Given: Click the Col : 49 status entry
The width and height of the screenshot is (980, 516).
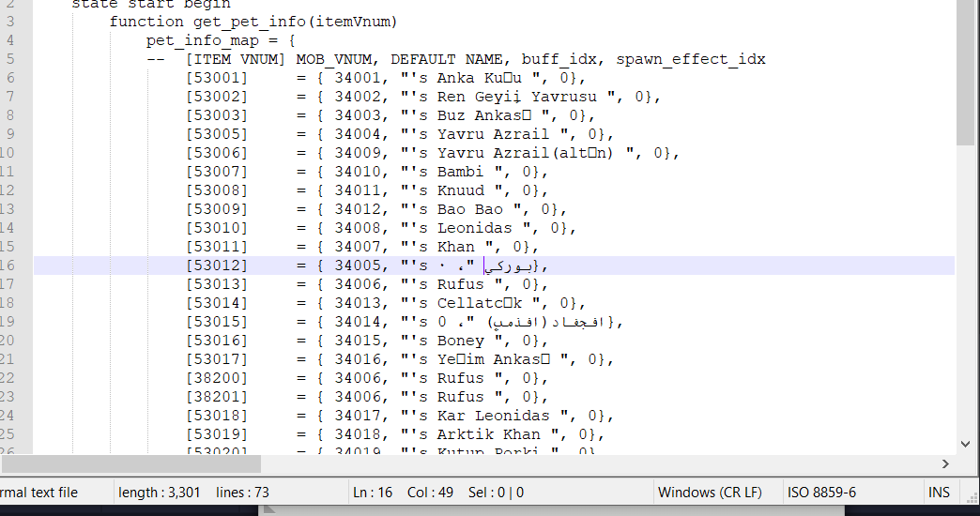Looking at the screenshot, I should click(x=430, y=493).
